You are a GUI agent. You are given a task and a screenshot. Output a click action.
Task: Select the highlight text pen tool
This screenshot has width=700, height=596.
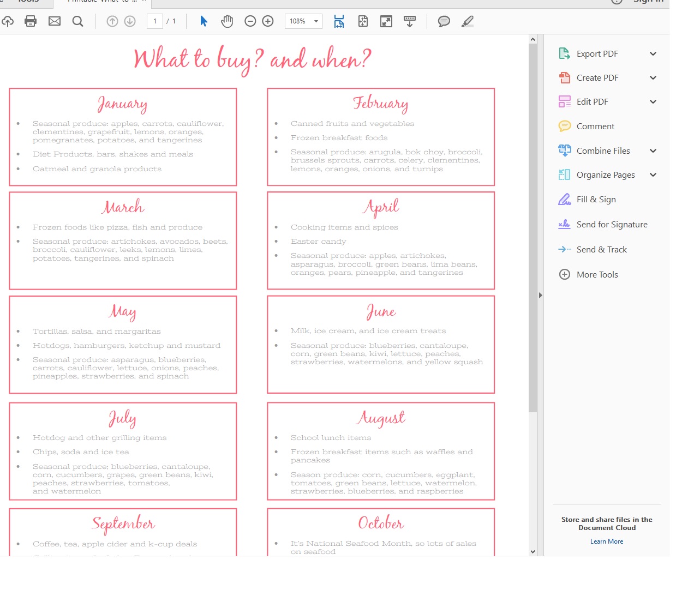(468, 21)
